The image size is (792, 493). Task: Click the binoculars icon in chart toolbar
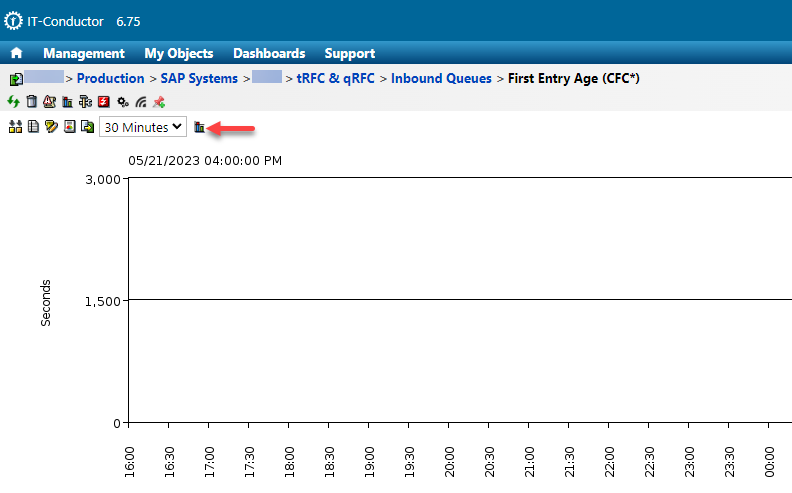[x=15, y=127]
